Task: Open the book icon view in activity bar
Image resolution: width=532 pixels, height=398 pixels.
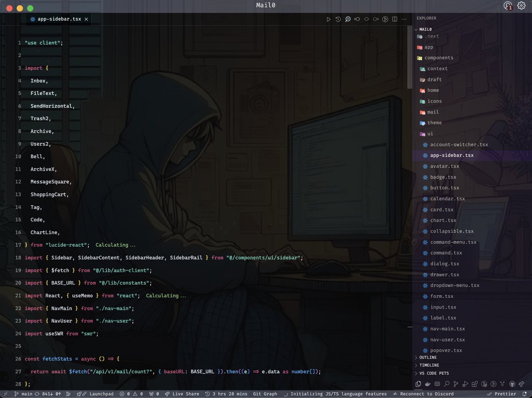Action: [437, 384]
